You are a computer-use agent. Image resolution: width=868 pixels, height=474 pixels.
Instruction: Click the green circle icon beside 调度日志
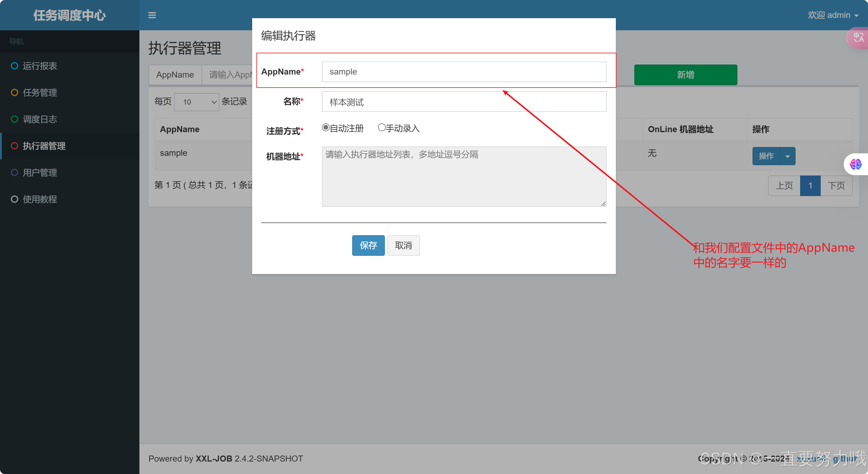click(15, 119)
